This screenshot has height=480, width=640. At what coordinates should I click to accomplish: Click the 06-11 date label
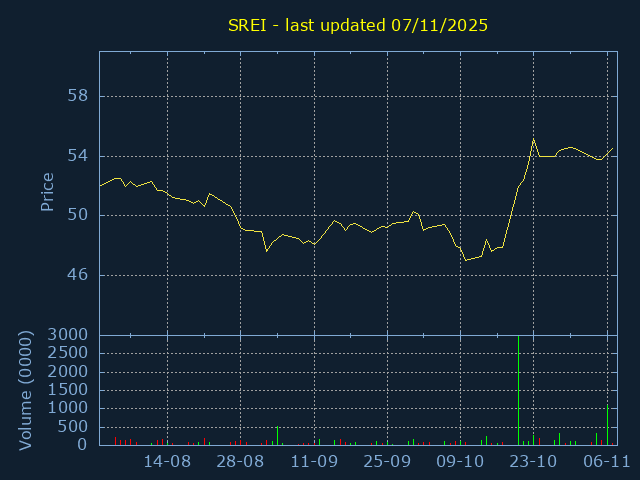pos(606,462)
